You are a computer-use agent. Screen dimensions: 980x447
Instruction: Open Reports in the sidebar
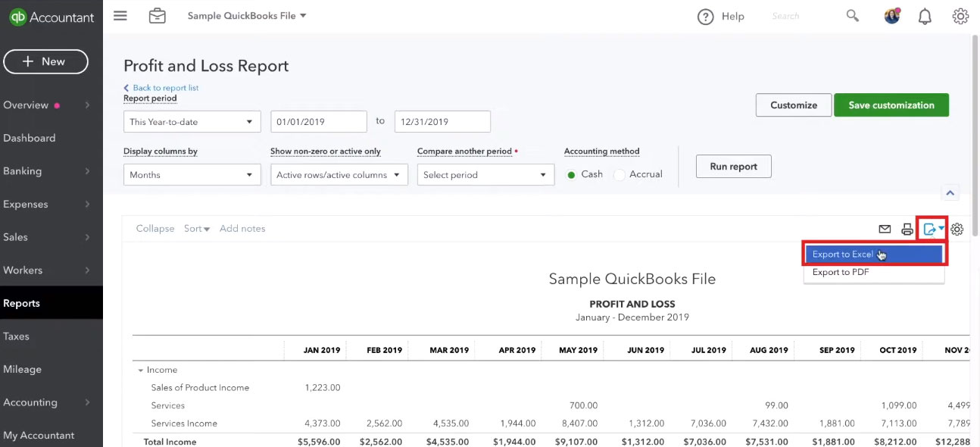51,303
